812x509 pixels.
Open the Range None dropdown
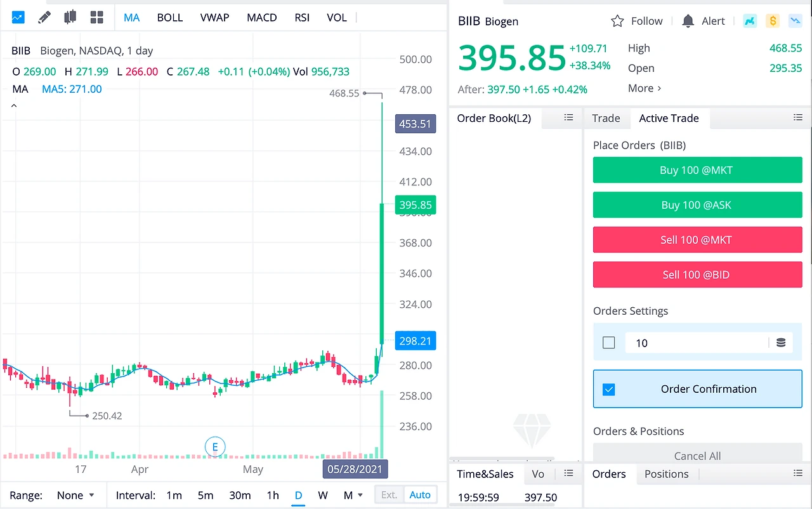75,495
